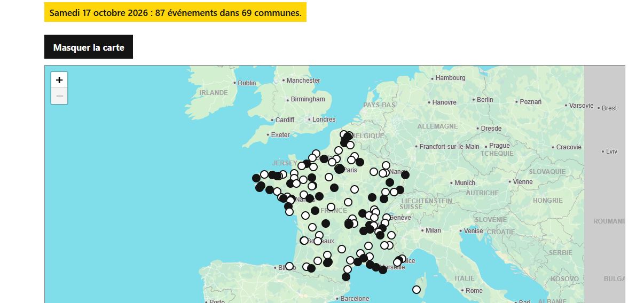The height and width of the screenshot is (303, 644).
Task: Zoom in with the map plus button
Action: (59, 80)
